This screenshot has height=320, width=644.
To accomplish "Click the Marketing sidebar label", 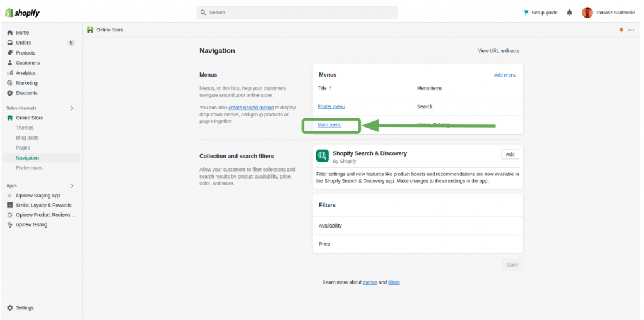I will point(26,83).
